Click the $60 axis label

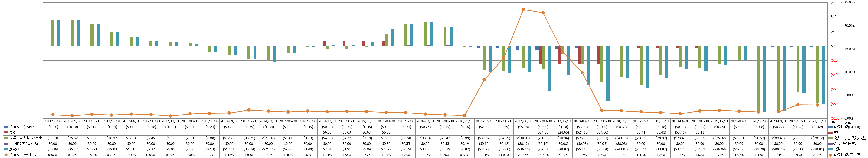click(834, 2)
